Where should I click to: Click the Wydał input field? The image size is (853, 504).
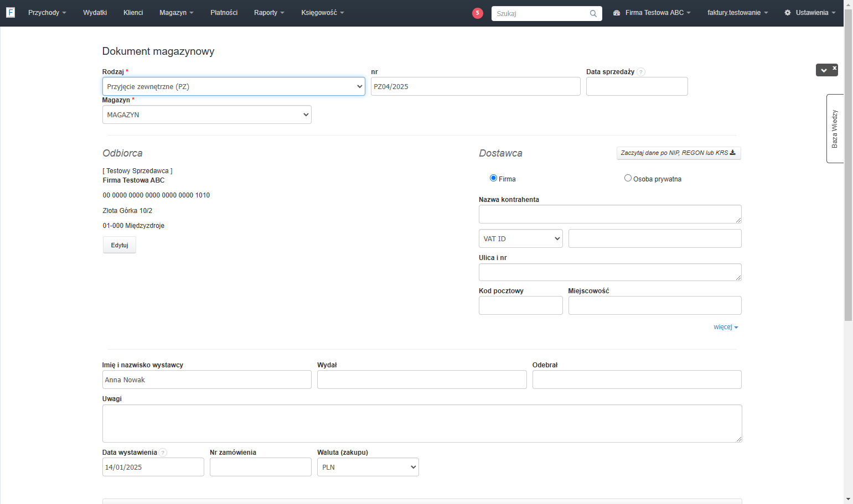(422, 380)
